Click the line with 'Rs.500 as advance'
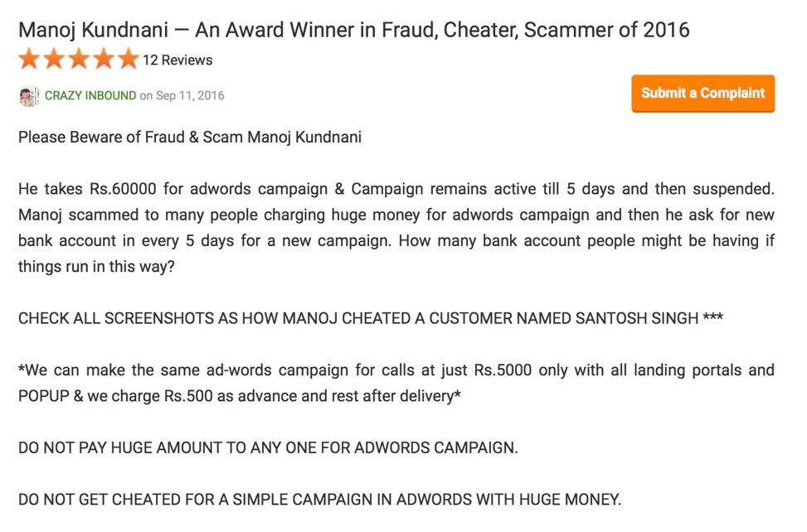The height and width of the screenshot is (532, 807). 240,396
